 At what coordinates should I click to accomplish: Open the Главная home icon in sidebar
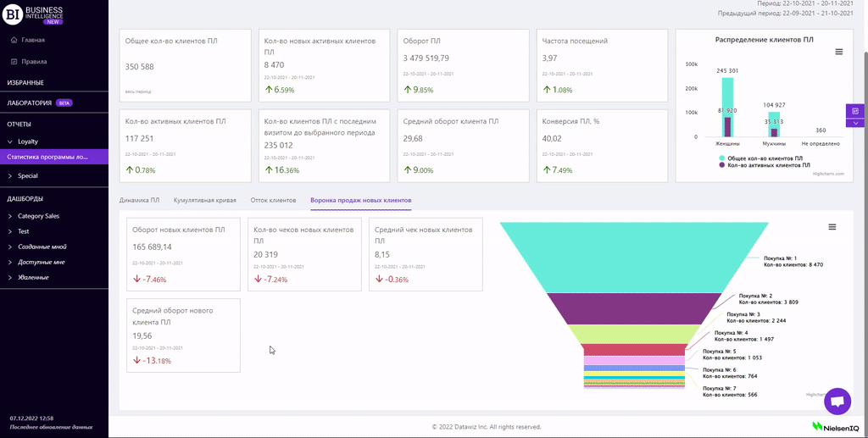[14, 40]
